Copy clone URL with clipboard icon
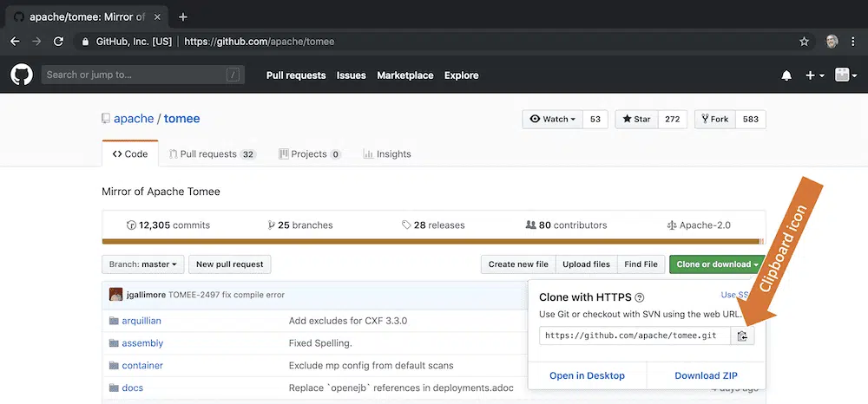The width and height of the screenshot is (868, 404). 742,336
